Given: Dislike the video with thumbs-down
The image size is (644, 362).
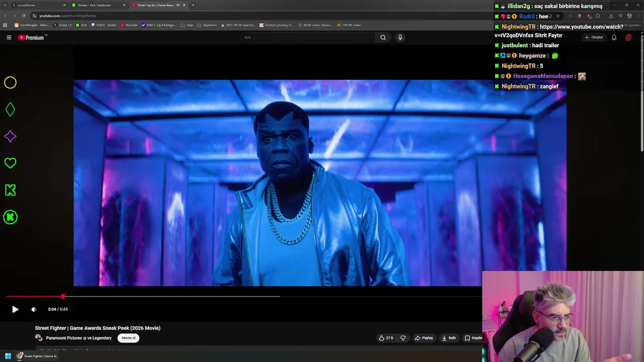Looking at the screenshot, I should 403,338.
